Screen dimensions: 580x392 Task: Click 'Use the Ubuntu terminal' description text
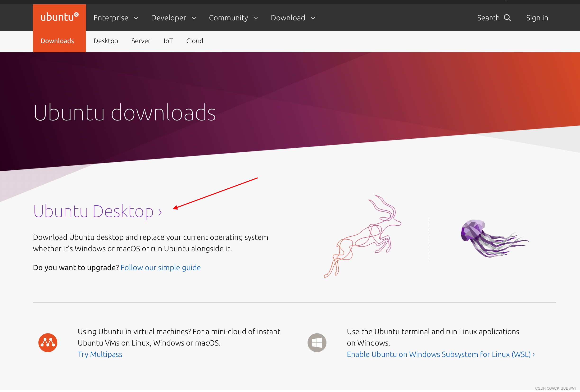tap(433, 337)
